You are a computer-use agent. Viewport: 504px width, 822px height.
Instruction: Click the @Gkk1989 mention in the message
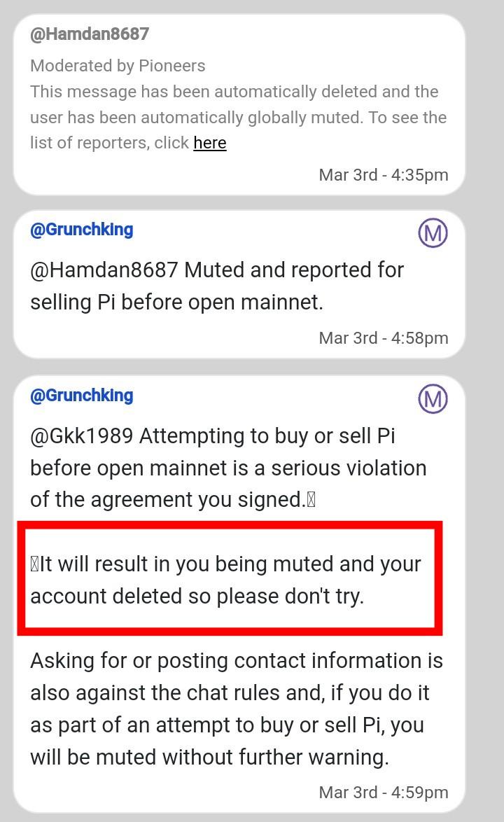pyautogui.click(x=81, y=436)
